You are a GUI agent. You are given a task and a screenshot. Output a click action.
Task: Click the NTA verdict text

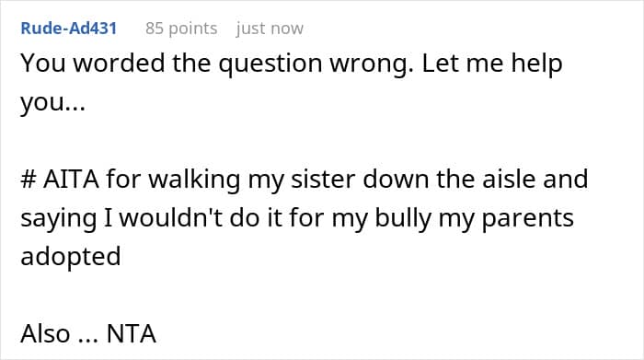click(x=132, y=333)
